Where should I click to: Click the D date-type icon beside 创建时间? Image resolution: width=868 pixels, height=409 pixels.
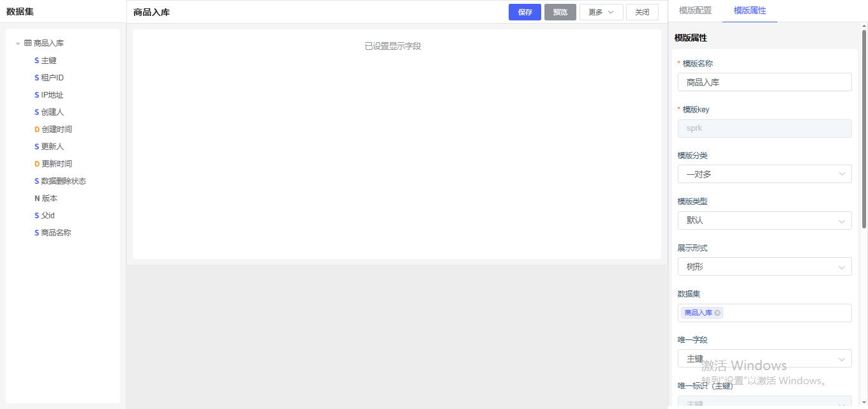[37, 129]
